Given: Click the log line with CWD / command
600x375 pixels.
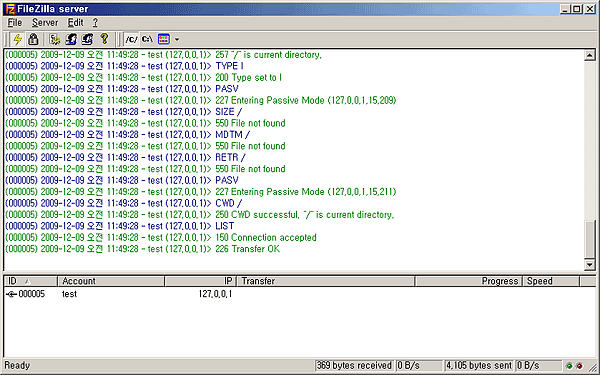Looking at the screenshot, I should (x=124, y=203).
